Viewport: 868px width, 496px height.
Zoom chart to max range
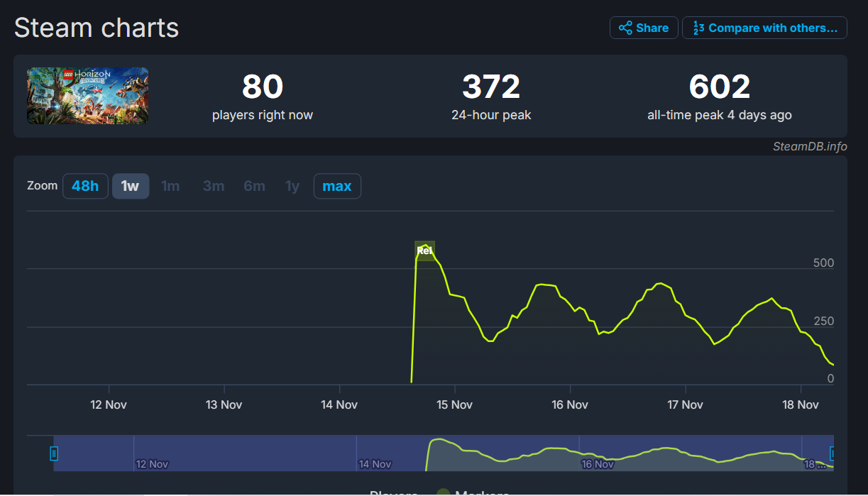coord(337,187)
